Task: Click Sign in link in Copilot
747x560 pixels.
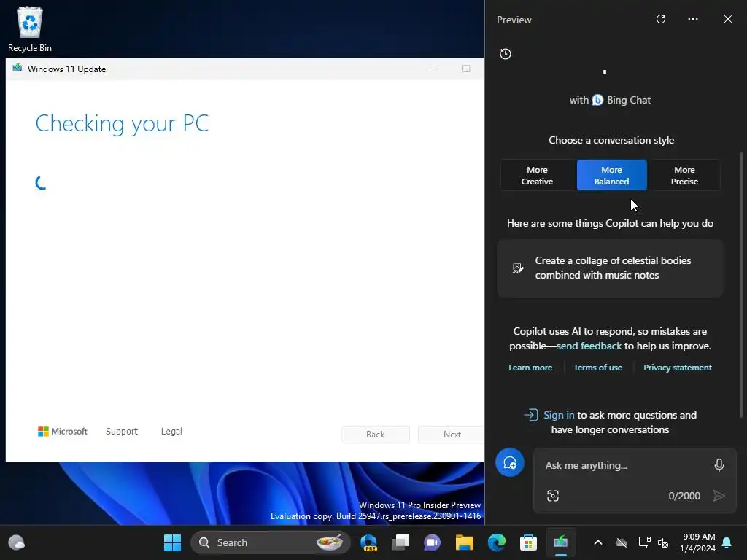Action: click(x=559, y=415)
